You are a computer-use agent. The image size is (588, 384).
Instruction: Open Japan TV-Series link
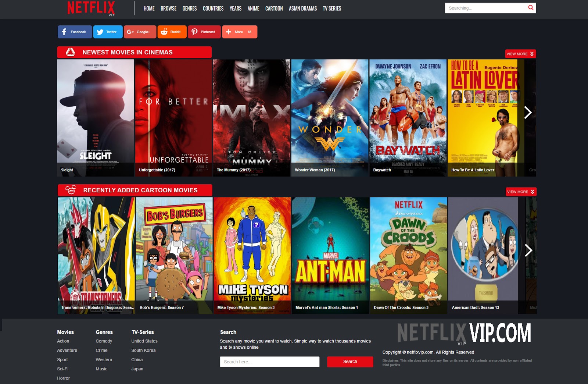(x=137, y=369)
